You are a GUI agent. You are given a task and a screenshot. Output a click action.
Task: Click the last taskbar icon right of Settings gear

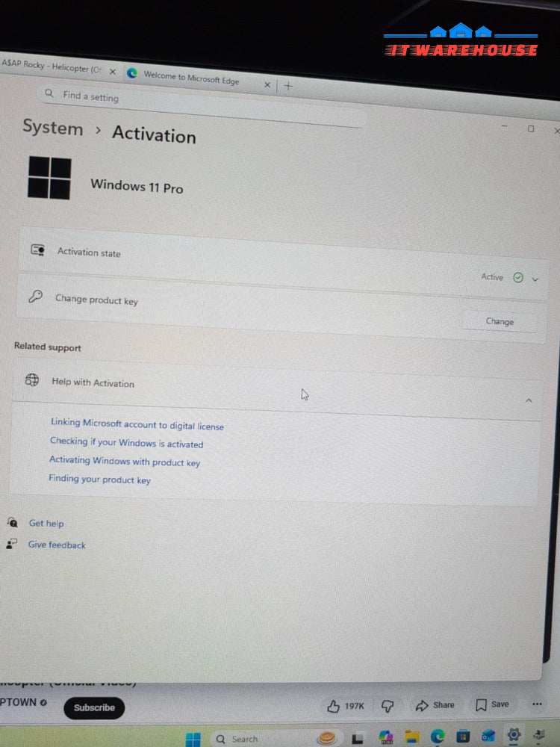pos(540,734)
